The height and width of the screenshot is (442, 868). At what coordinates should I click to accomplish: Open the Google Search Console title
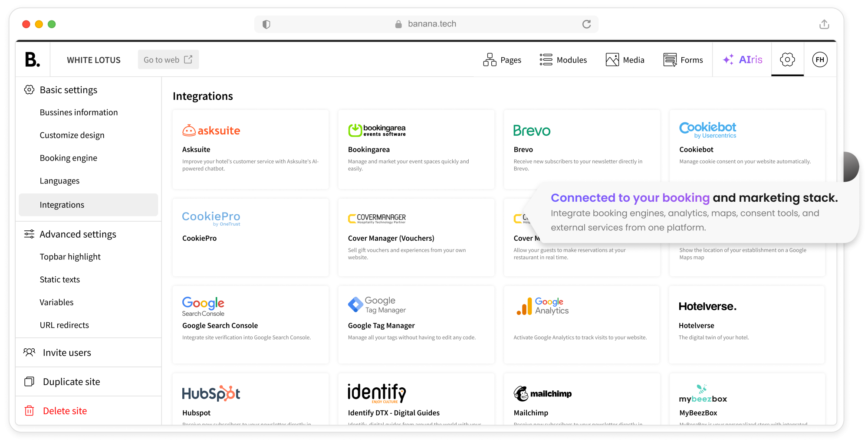220,325
